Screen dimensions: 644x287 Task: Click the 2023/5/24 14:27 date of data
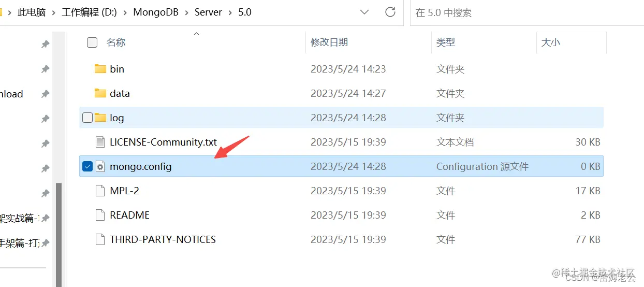pos(348,93)
